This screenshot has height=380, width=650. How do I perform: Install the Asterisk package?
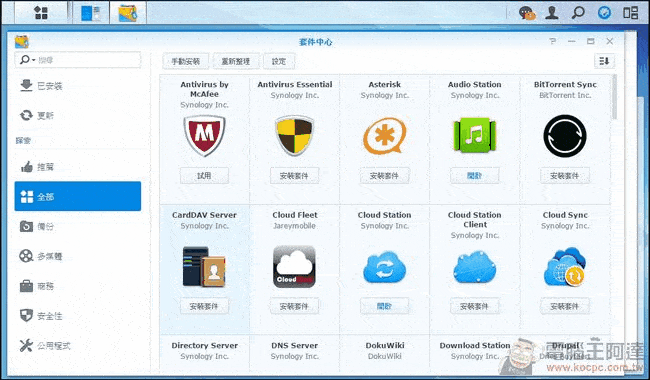(385, 176)
